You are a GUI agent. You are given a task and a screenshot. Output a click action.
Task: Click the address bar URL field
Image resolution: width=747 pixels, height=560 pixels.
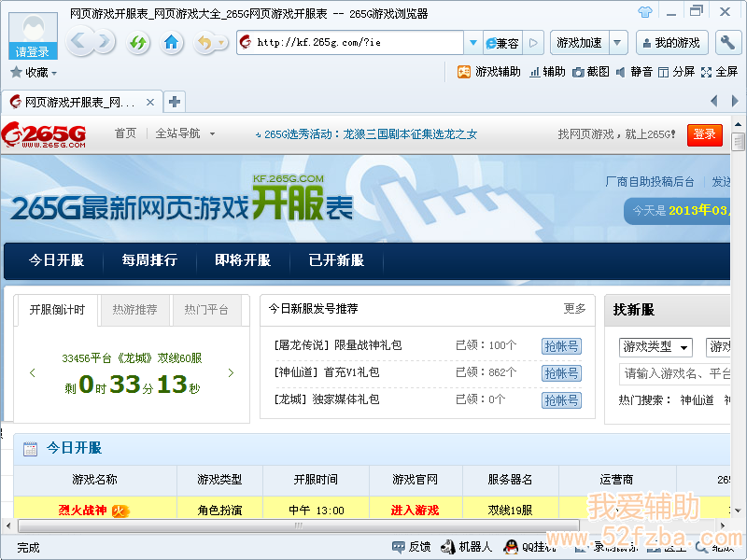350,42
